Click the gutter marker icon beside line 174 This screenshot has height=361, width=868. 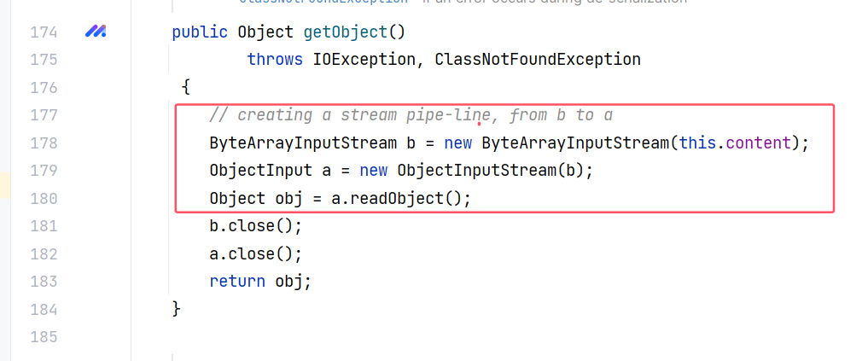click(x=95, y=32)
